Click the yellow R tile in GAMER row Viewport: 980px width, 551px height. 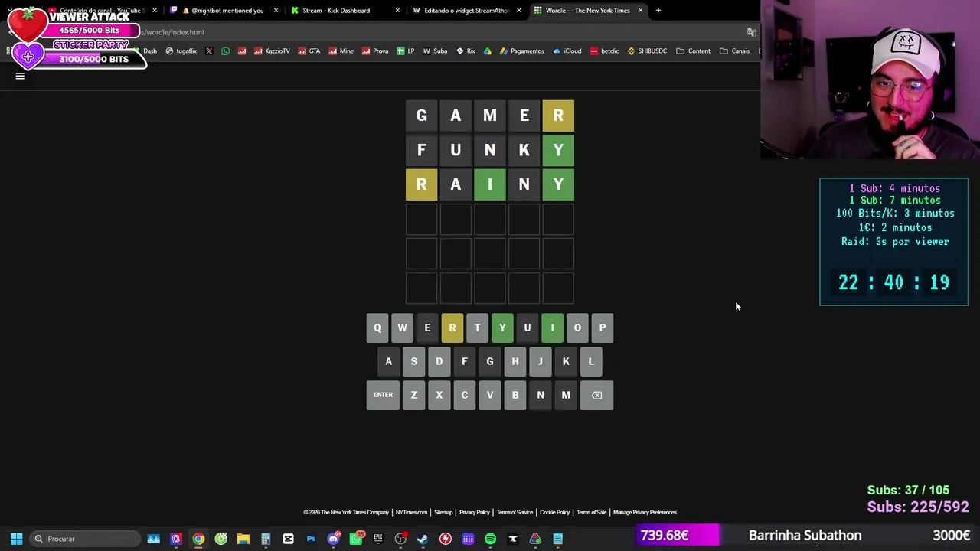point(558,116)
